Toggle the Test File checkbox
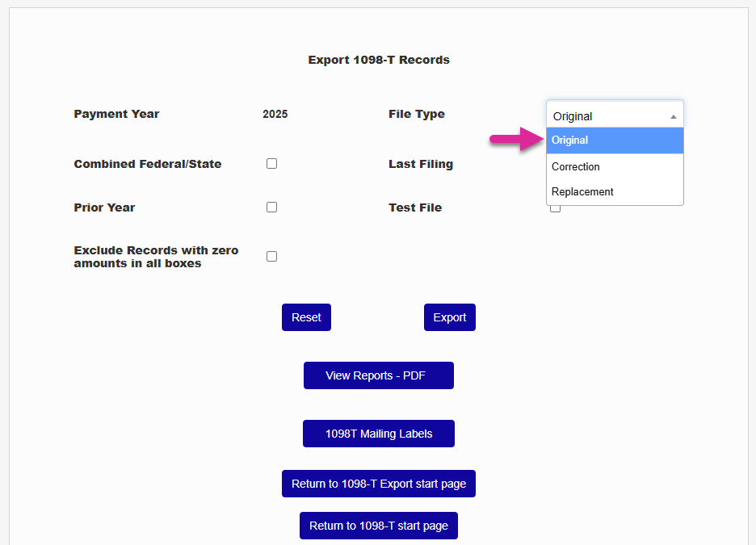756x545 pixels. 555,208
